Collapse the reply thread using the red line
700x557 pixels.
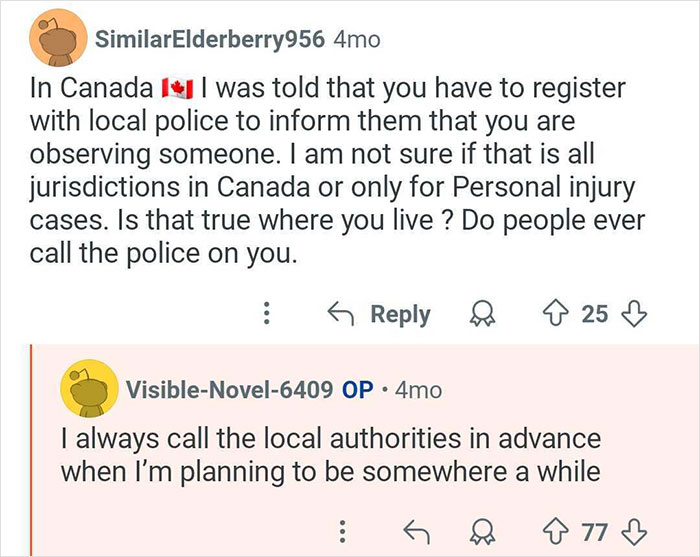32,450
